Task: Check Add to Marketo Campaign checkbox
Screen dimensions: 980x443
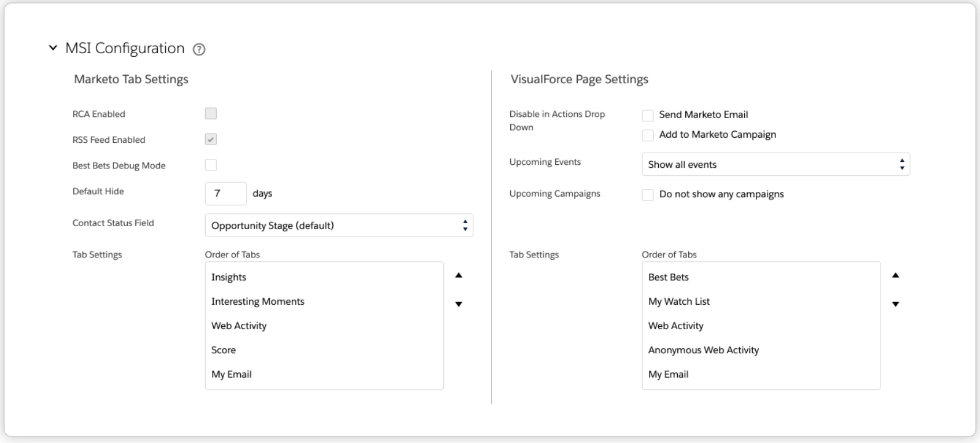Action: tap(648, 135)
